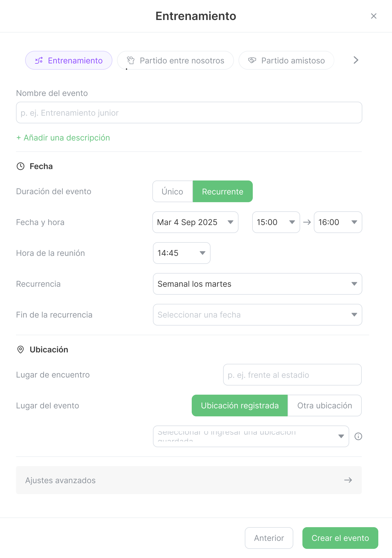Select Otra ubicación for Lugar del evento
Screen dimensions: 392x558
coord(325,405)
